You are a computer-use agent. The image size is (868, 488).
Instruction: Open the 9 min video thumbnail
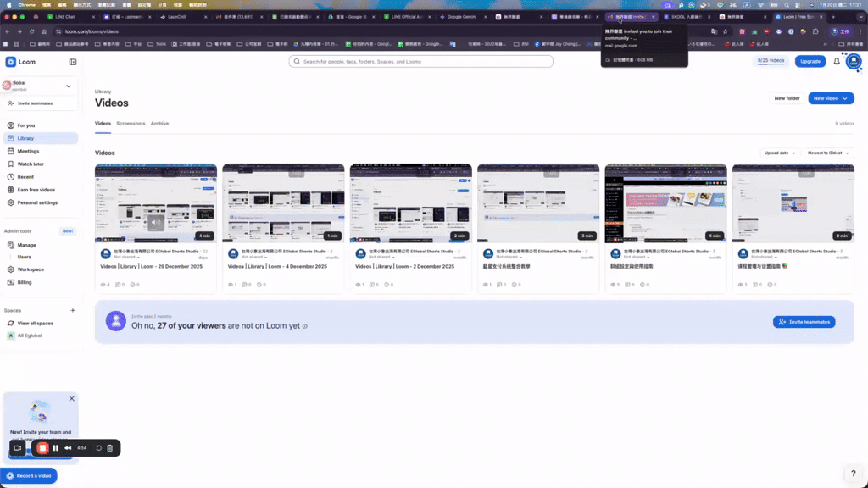pyautogui.click(x=793, y=203)
